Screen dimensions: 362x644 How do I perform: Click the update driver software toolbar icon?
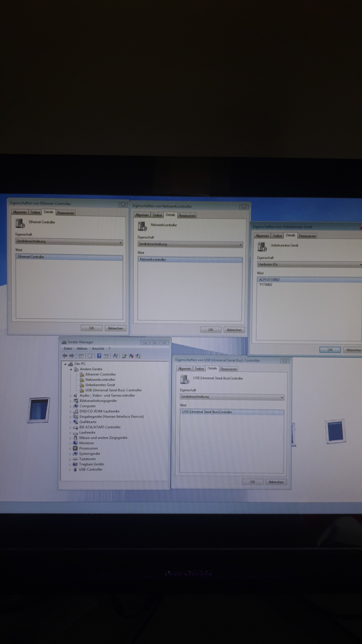[124, 356]
